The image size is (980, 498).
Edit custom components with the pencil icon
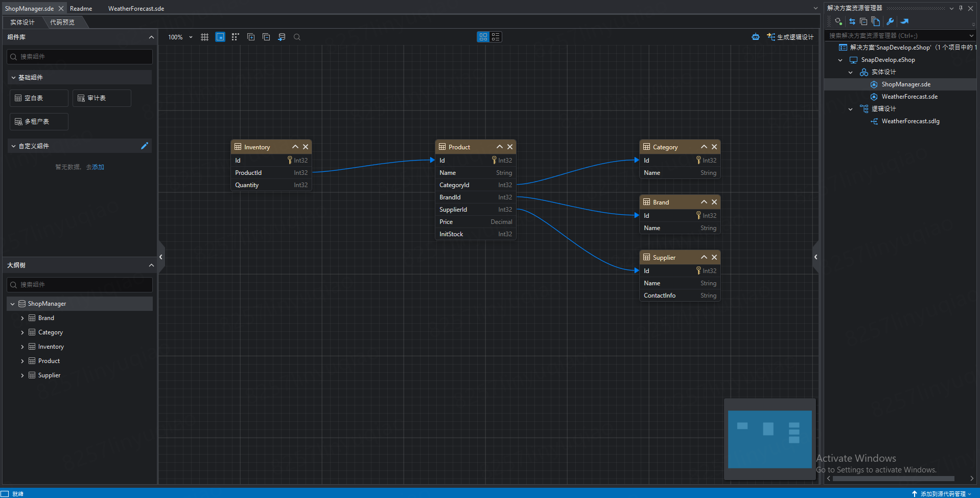pos(145,146)
